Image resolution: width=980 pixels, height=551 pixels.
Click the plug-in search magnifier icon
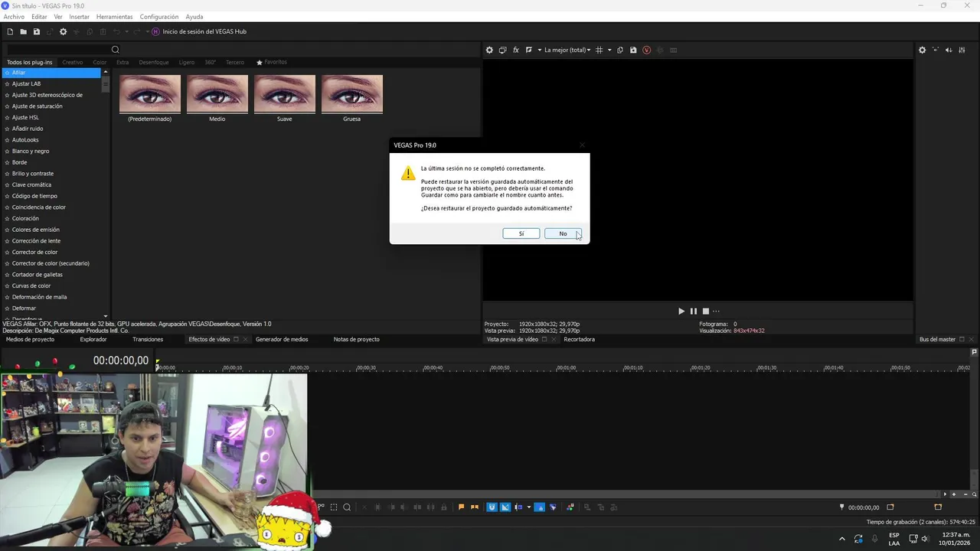116,50
